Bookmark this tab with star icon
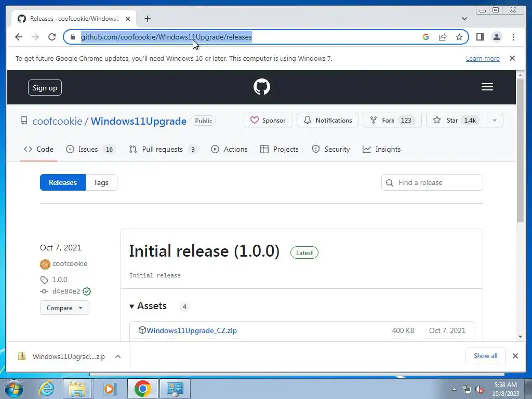The height and width of the screenshot is (399, 532). coord(459,37)
